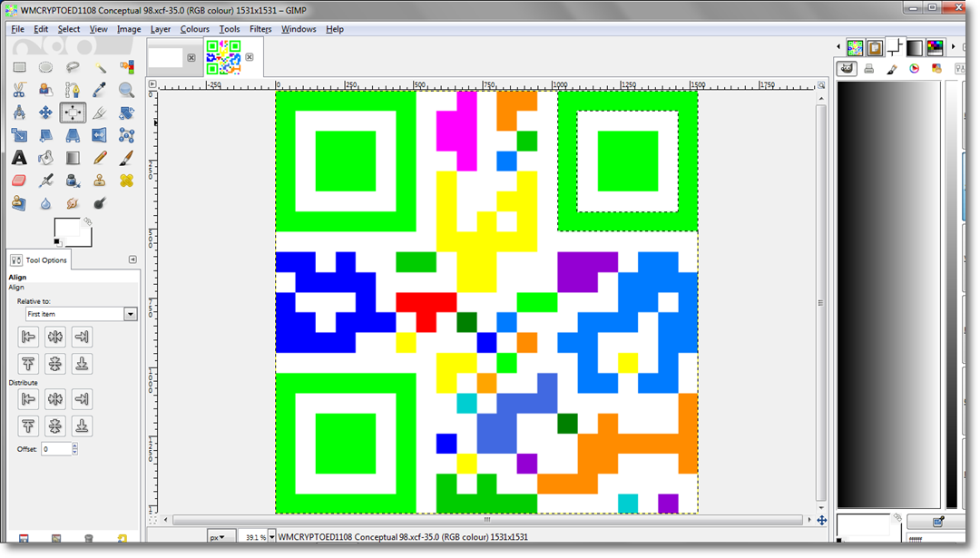Screen dimensions: 980x558
Task: Select the Dodge/Burn tool
Action: click(100, 203)
